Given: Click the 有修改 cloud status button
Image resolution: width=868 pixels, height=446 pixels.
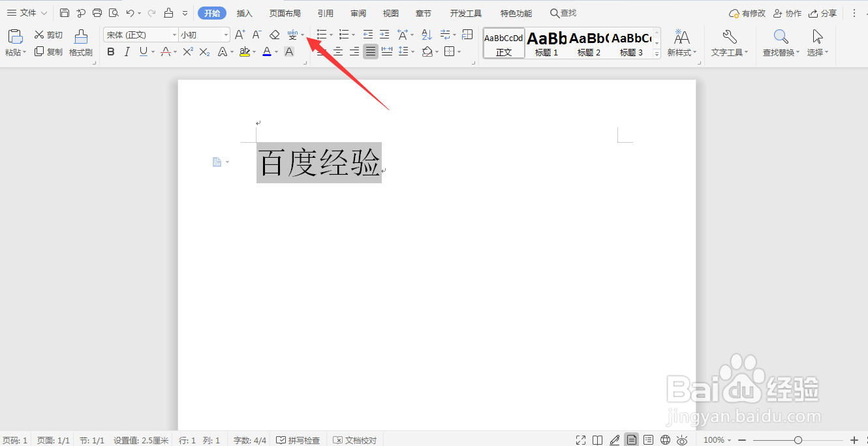Looking at the screenshot, I should click(747, 13).
